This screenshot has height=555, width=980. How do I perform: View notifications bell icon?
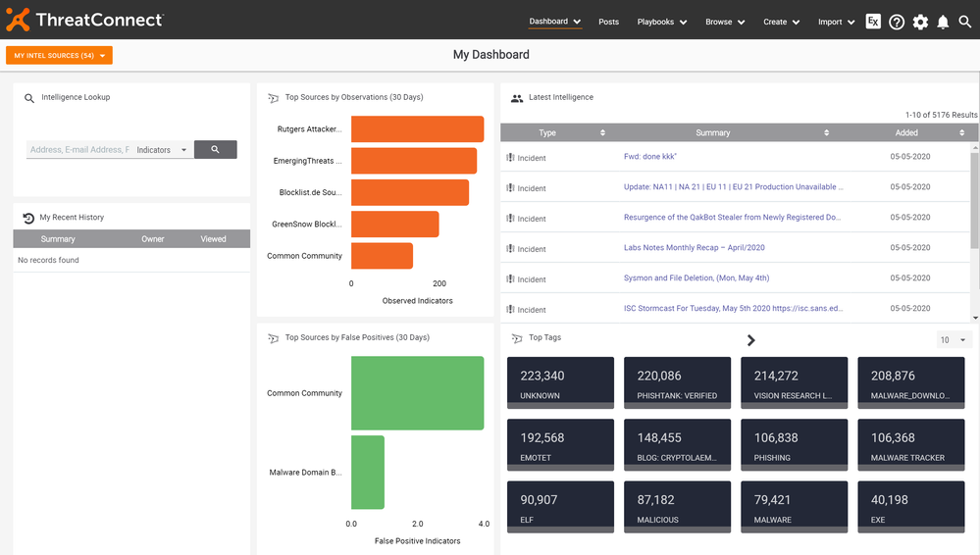click(943, 22)
